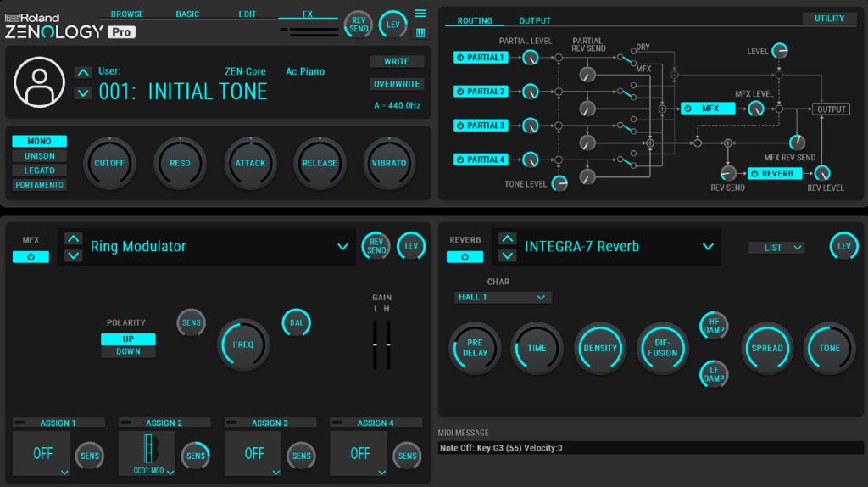Viewport: 868px width, 487px height.
Task: Click the next tone down arrow
Action: [83, 92]
